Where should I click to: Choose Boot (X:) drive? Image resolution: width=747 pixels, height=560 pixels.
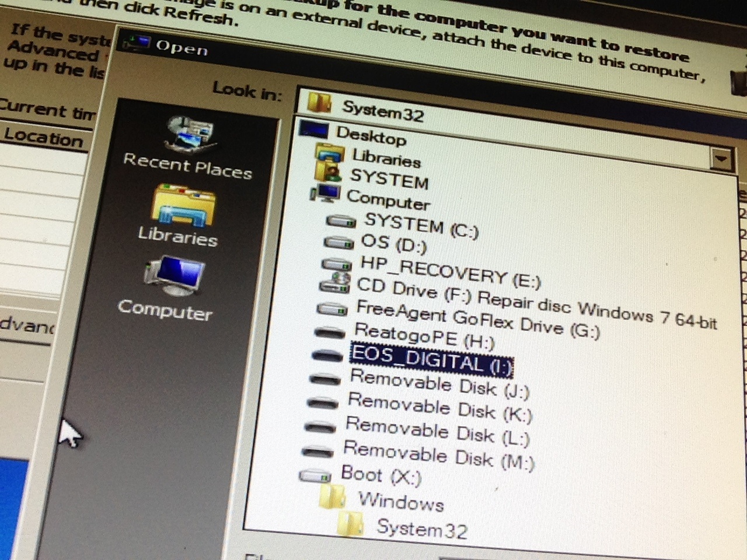pyautogui.click(x=381, y=475)
